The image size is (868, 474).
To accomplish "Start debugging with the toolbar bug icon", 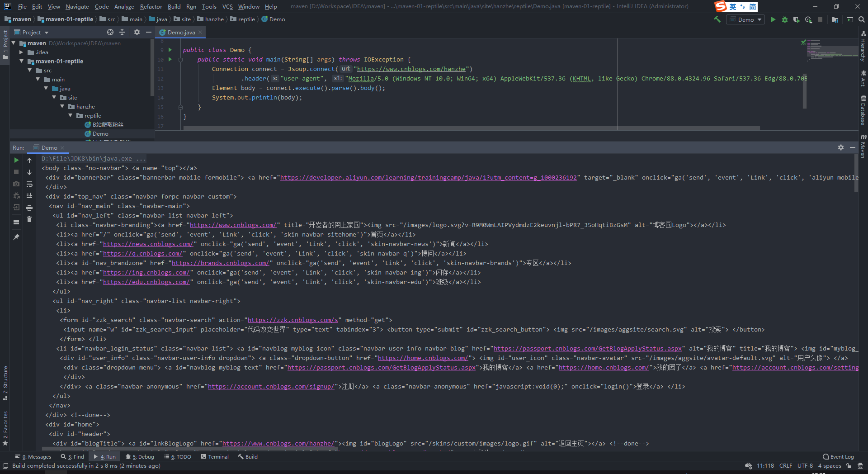I will [x=785, y=19].
